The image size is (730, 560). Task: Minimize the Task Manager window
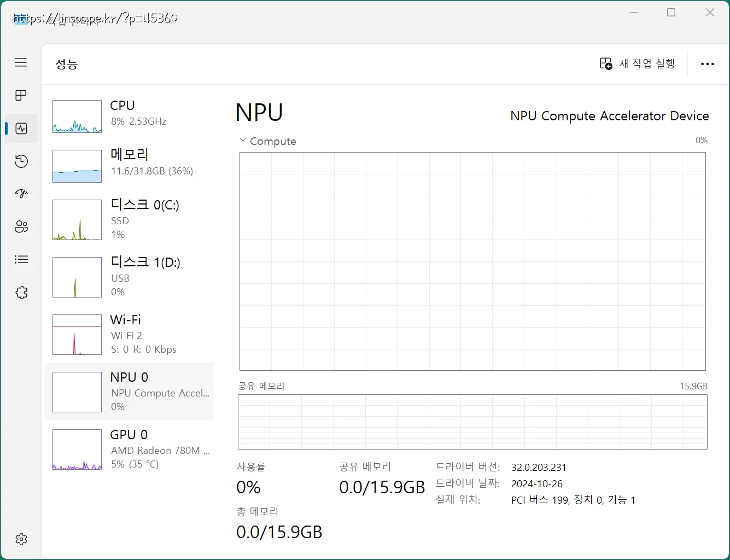[634, 13]
